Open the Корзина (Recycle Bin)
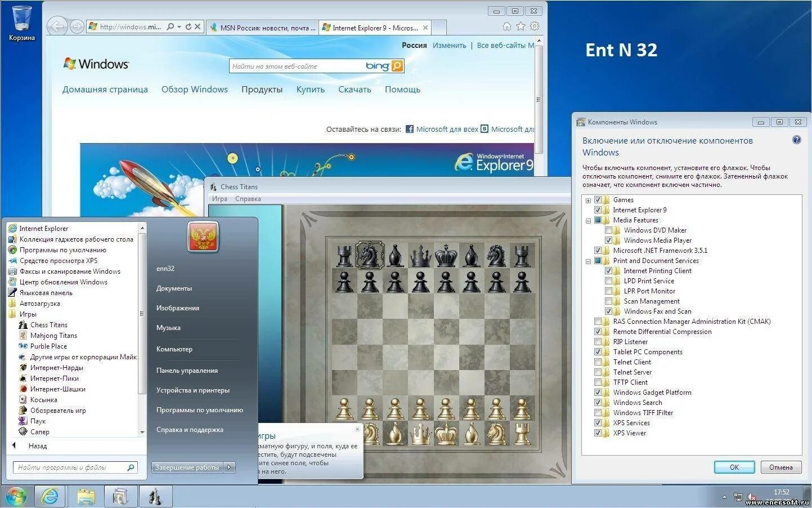This screenshot has height=508, width=812. pos(21,17)
